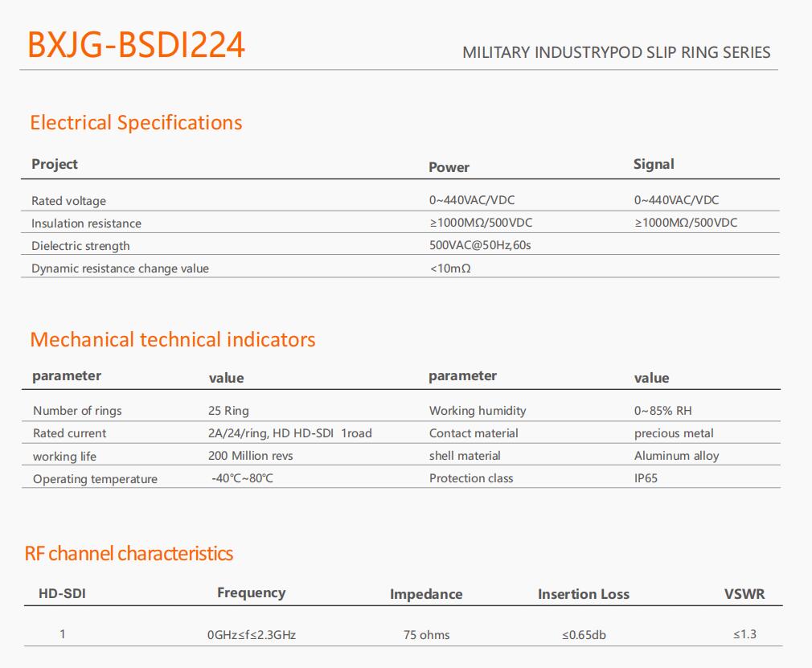Click the Mechanical technical indicators heading
812x668 pixels.
click(173, 340)
